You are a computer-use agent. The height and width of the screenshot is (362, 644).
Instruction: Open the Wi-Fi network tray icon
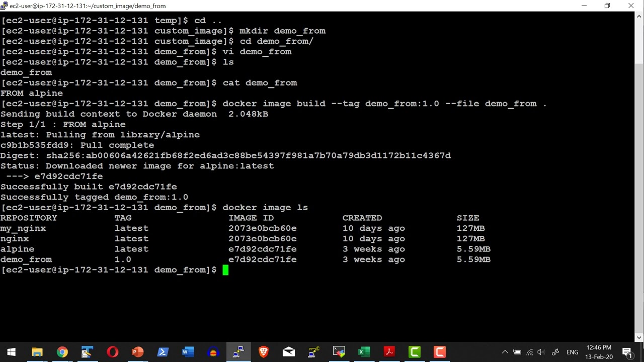(x=529, y=352)
